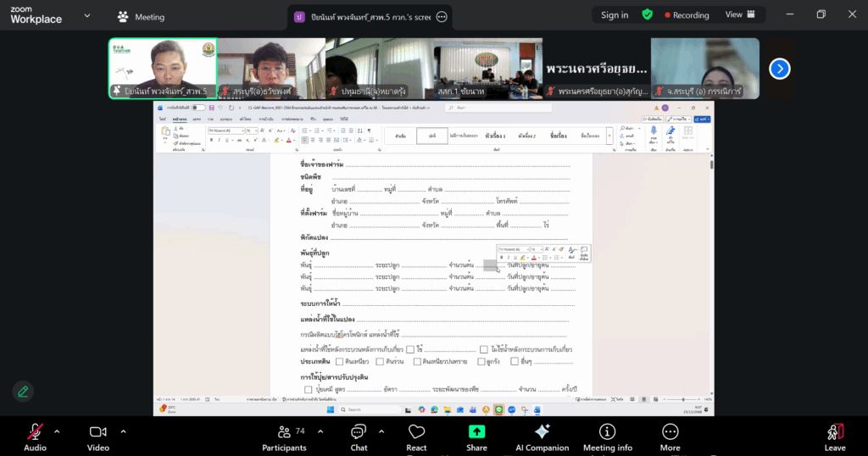Click the annotation pencil icon
The image size is (868, 456).
(23, 391)
